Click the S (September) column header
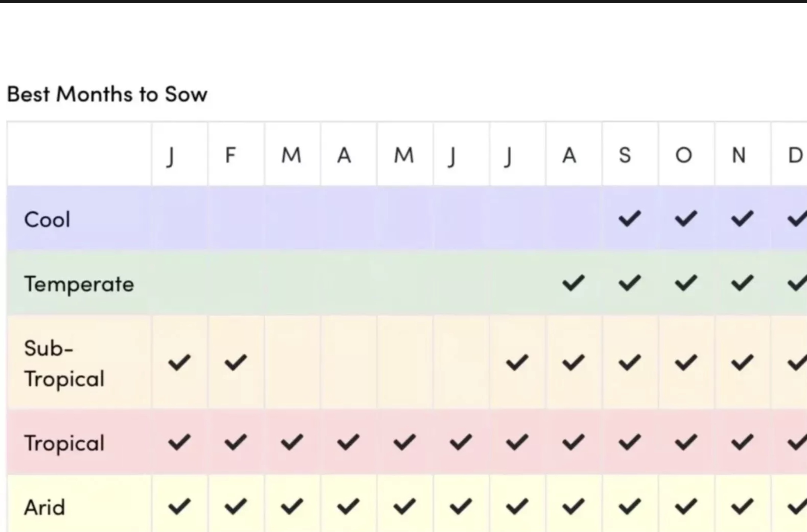 point(625,155)
